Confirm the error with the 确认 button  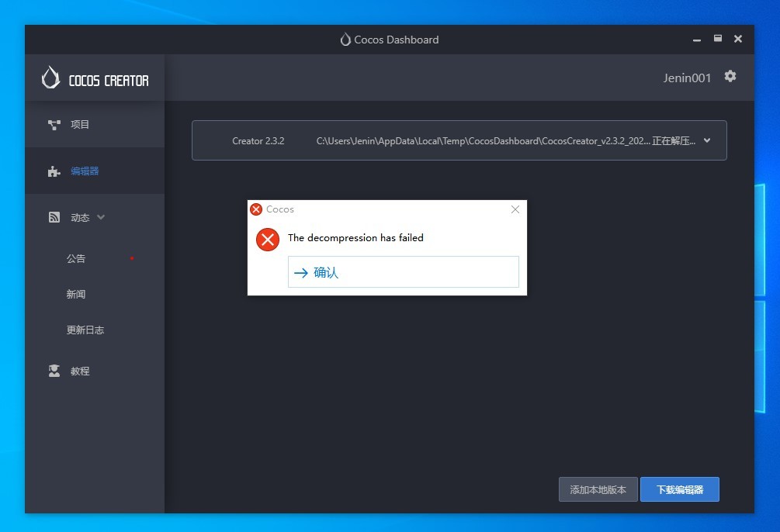tap(404, 272)
